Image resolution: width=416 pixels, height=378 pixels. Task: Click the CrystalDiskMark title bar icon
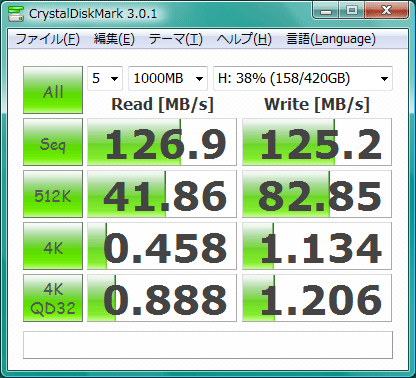point(16,13)
